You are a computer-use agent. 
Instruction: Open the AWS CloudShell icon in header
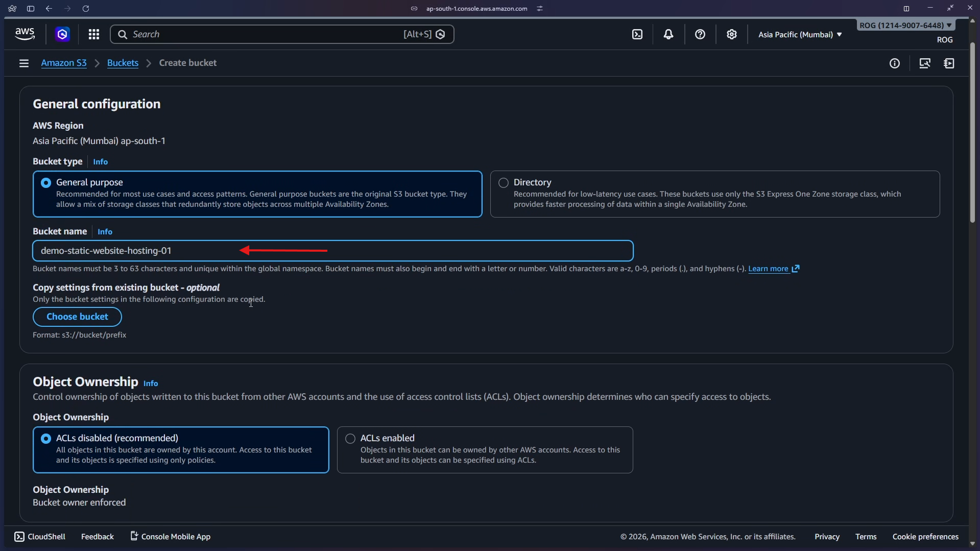(x=637, y=34)
